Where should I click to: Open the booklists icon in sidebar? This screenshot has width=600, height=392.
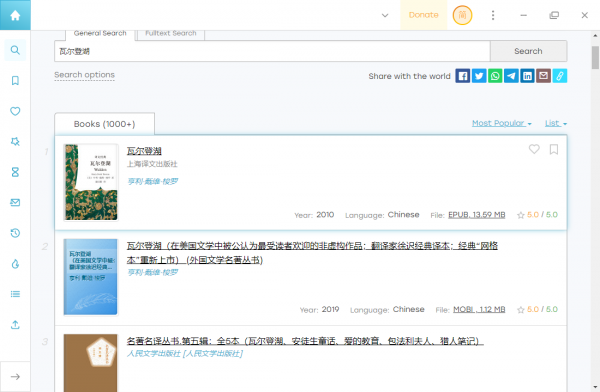[x=15, y=294]
